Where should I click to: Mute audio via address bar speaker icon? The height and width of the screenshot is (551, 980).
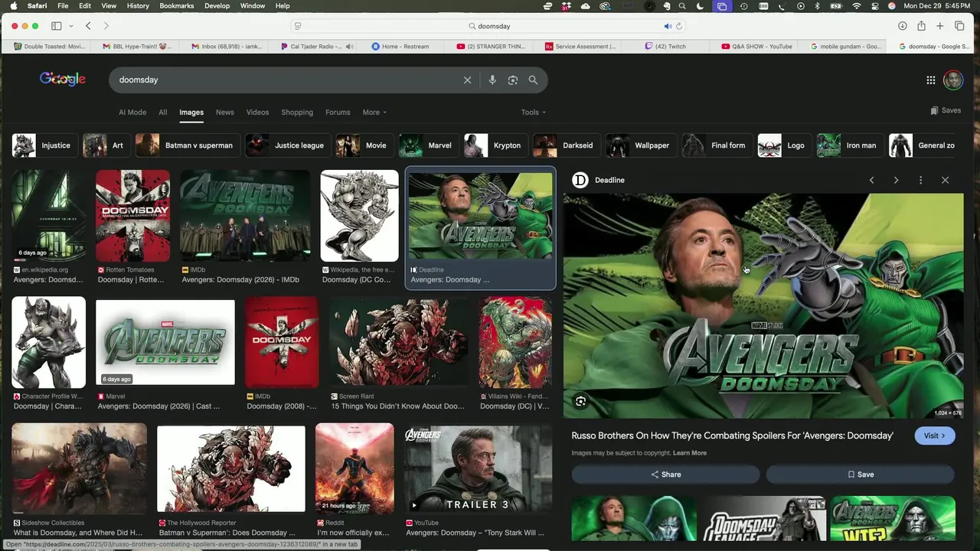668,26
